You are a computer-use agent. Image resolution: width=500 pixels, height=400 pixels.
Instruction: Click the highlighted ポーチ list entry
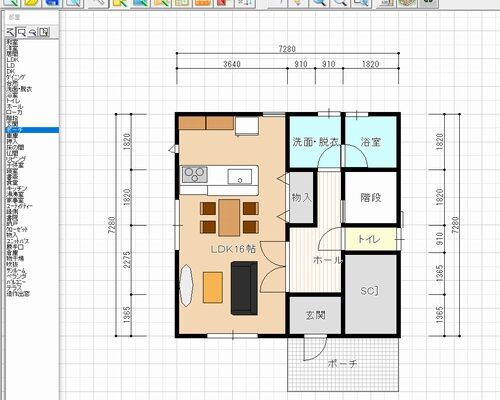[32, 130]
